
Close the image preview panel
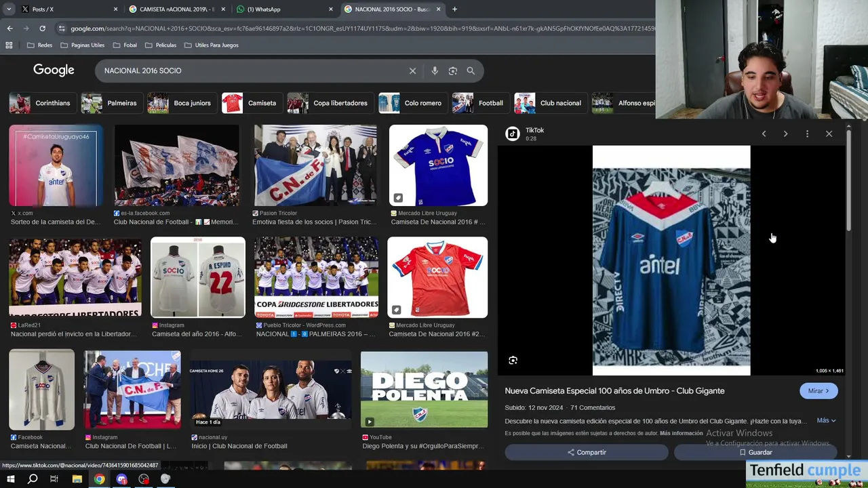pyautogui.click(x=829, y=134)
